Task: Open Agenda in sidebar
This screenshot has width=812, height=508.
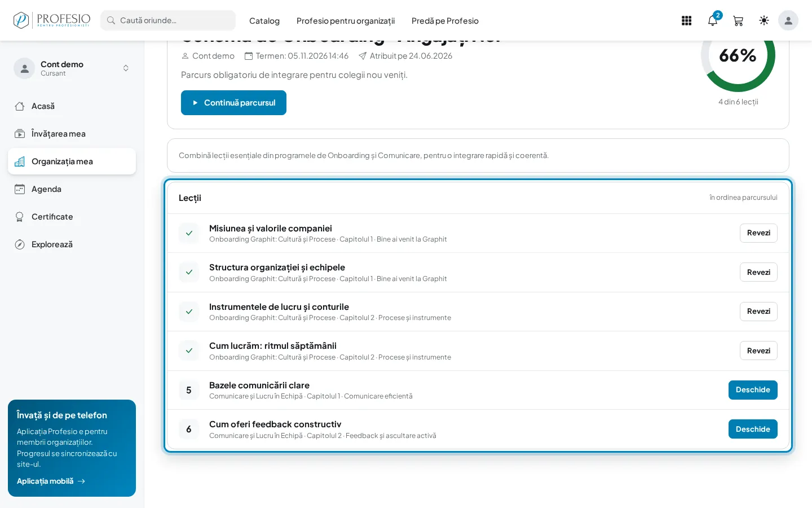Action: coord(72,189)
